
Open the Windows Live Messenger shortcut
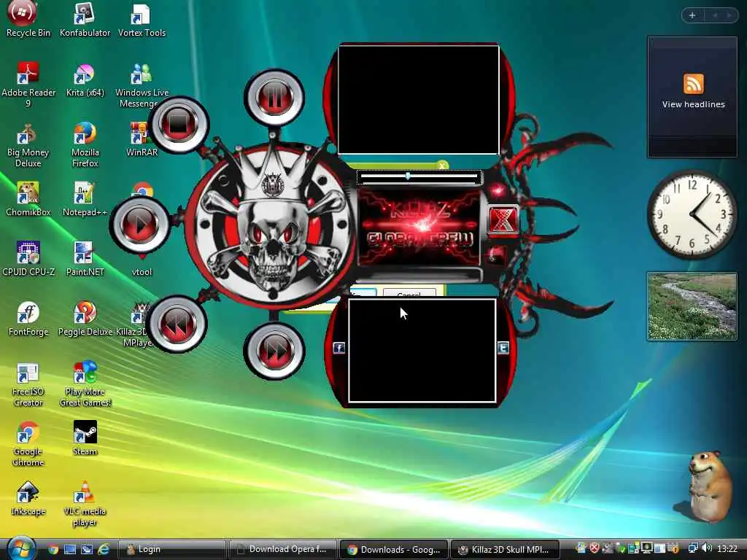(141, 85)
